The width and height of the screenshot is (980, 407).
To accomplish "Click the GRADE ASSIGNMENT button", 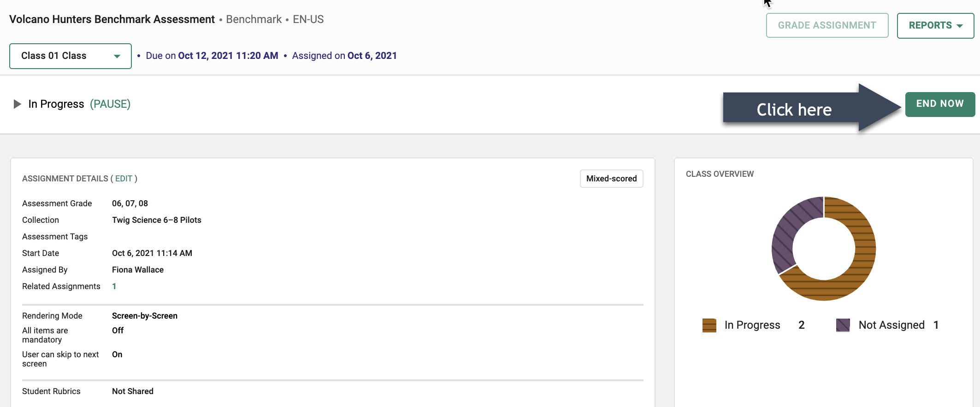I will click(827, 25).
